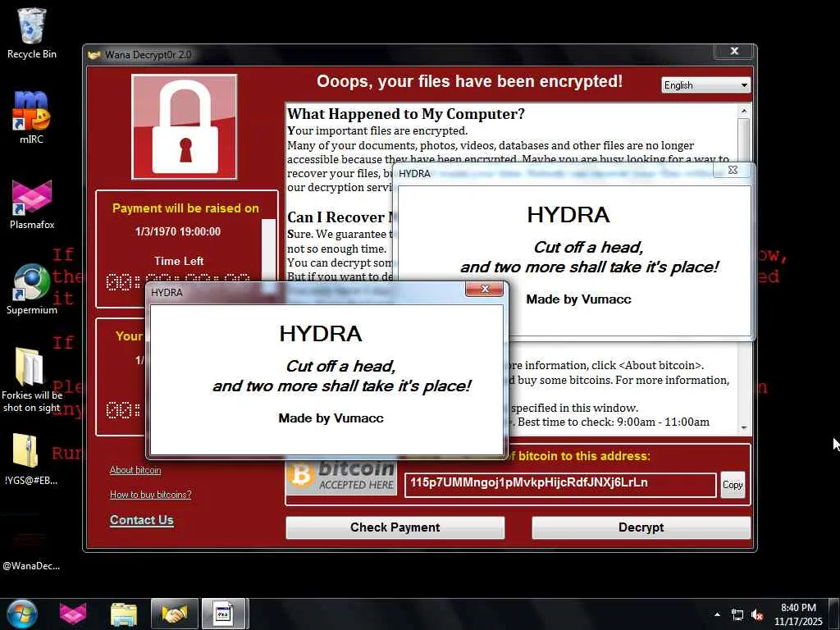Click the muted volume tray icon

pyautogui.click(x=757, y=615)
